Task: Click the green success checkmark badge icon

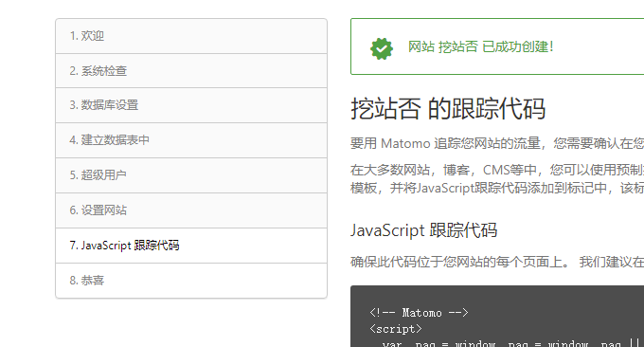Action: 382,48
